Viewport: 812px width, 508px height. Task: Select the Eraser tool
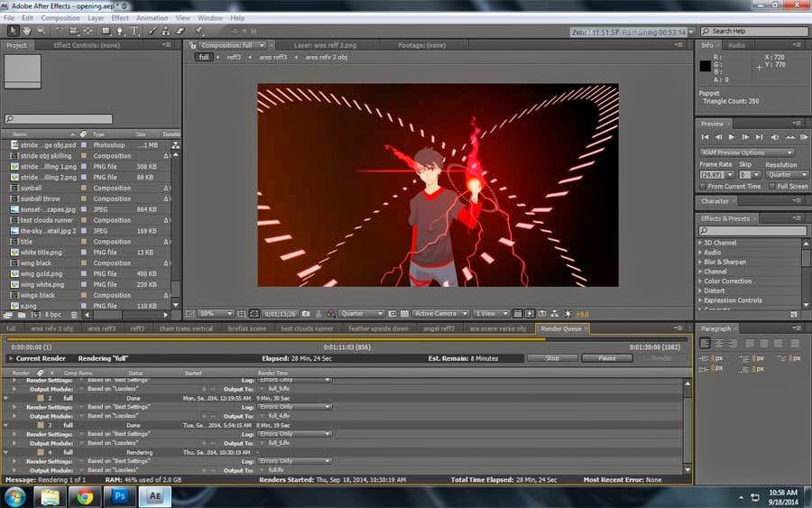pyautogui.click(x=180, y=31)
